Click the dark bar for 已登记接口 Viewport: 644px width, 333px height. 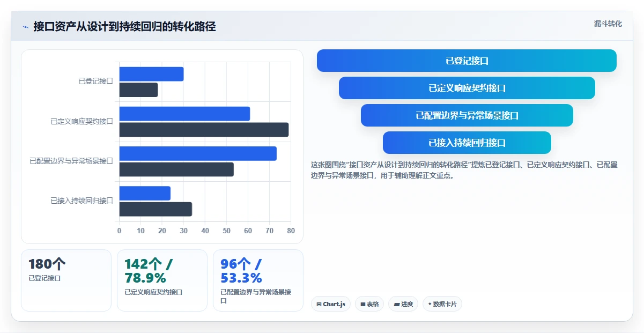[138, 90]
